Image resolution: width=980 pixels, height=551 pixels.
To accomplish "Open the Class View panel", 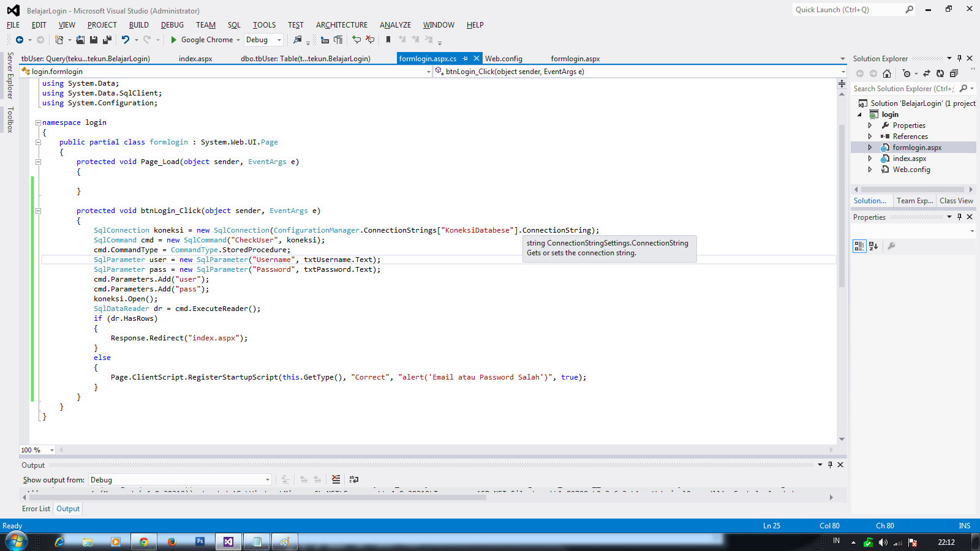I will (x=956, y=200).
